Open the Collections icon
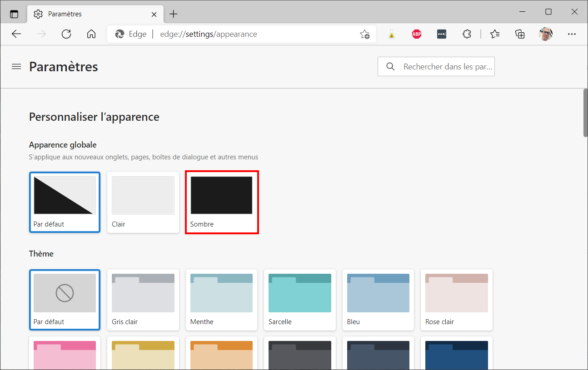This screenshot has height=370, width=588. pyautogui.click(x=520, y=34)
